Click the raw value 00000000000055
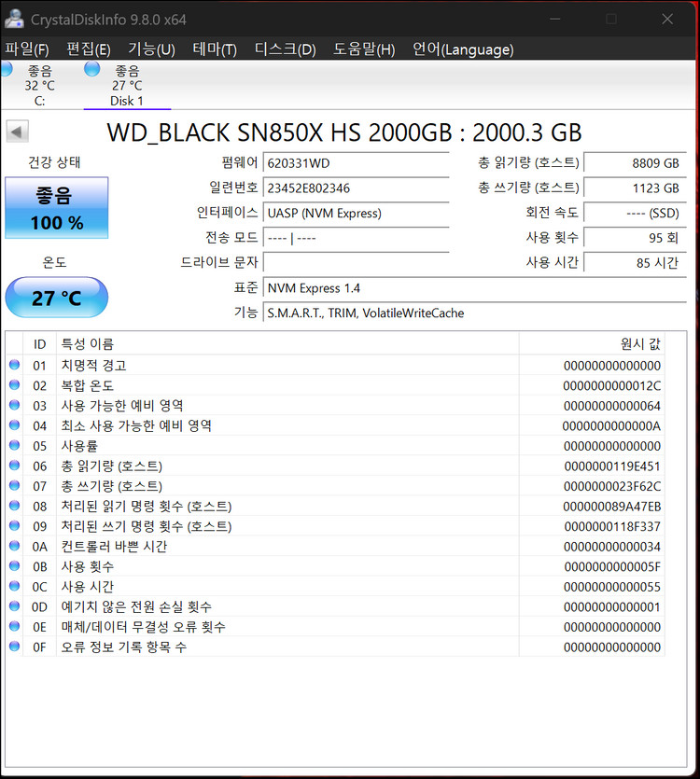700x779 pixels. click(611, 587)
